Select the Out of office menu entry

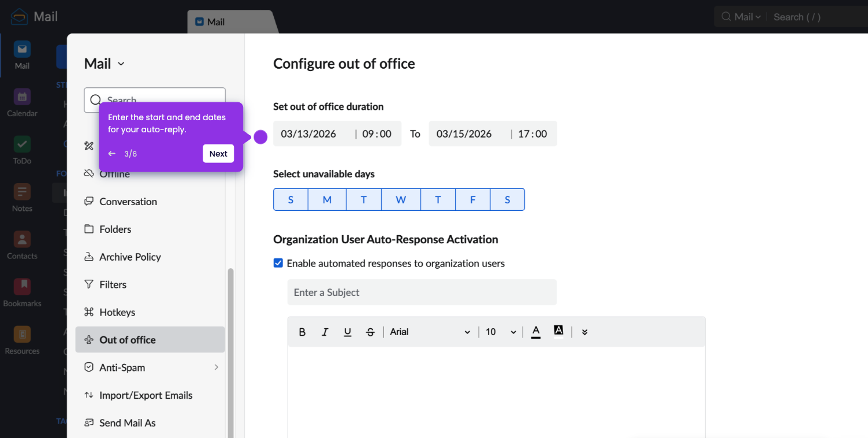(x=150, y=340)
